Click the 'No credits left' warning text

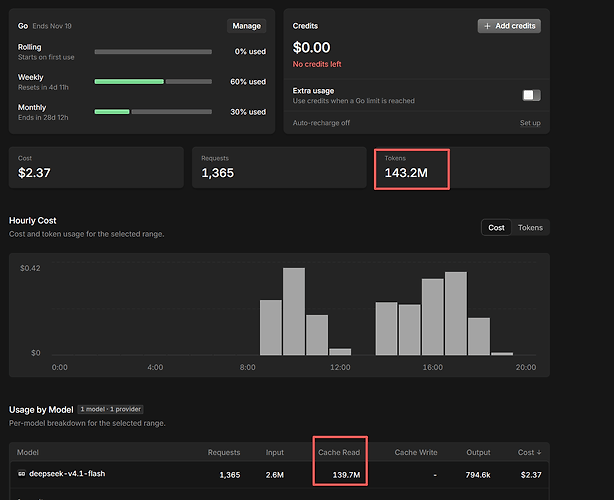pyautogui.click(x=317, y=64)
